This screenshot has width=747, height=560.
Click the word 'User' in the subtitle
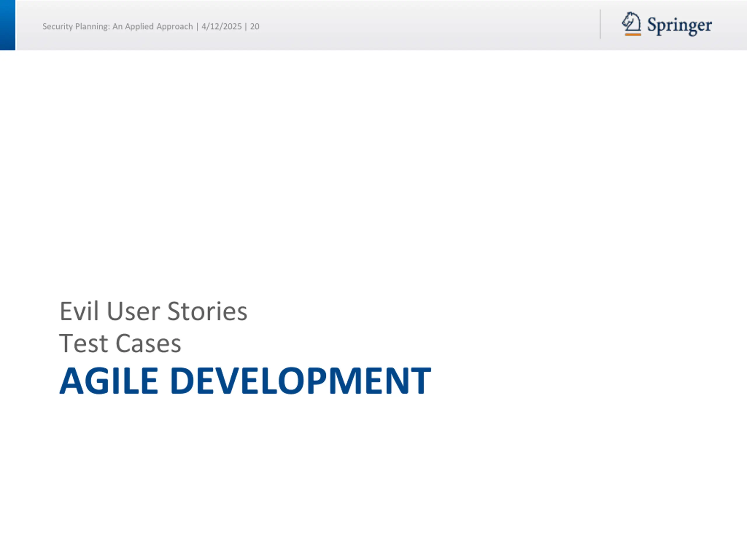click(x=133, y=311)
